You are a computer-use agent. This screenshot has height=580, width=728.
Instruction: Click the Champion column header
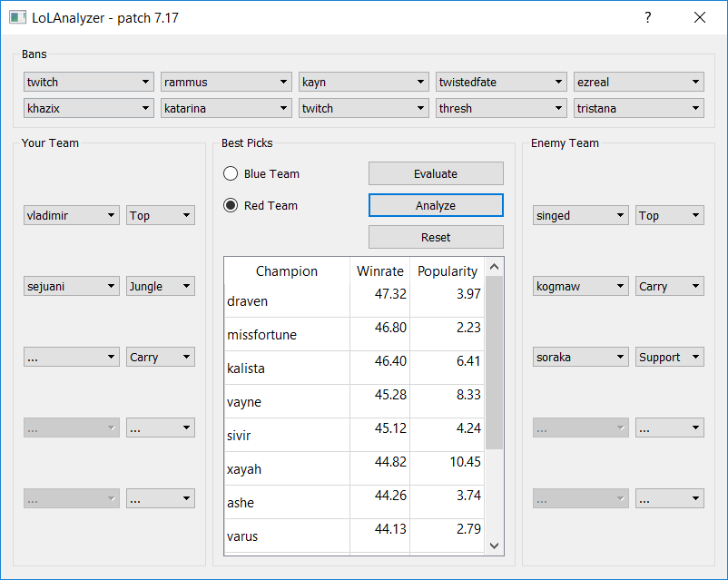pyautogui.click(x=285, y=271)
